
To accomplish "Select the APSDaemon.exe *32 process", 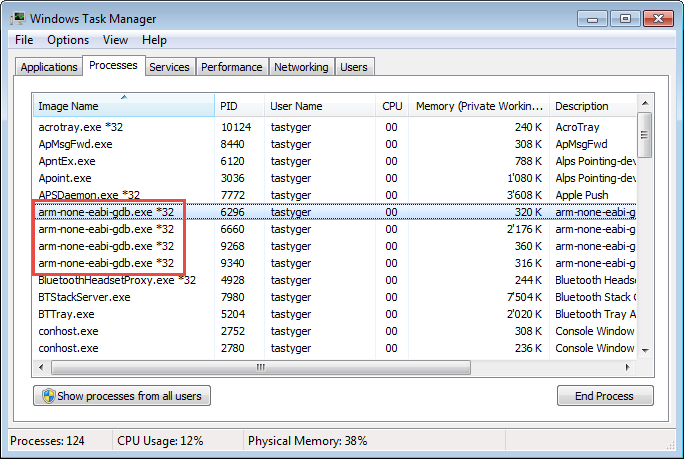I will click(334, 195).
